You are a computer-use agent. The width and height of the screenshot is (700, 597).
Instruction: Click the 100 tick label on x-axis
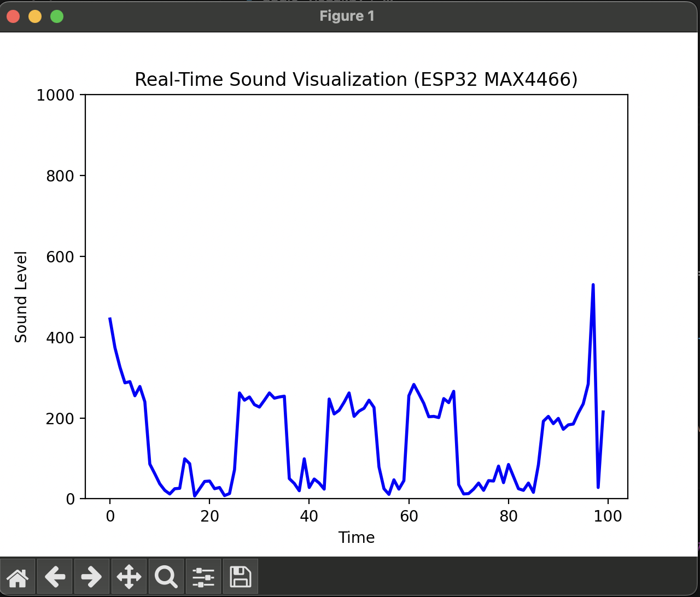coord(608,516)
